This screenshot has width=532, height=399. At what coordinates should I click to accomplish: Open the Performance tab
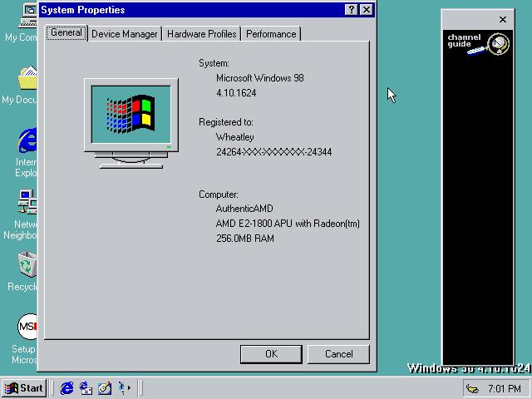tap(271, 34)
